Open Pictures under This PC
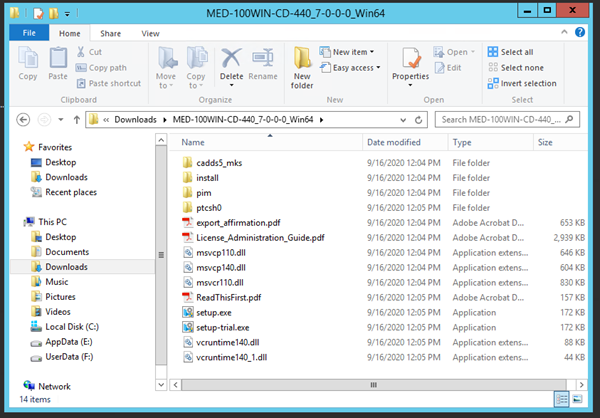The image size is (600, 418). pyautogui.click(x=60, y=296)
